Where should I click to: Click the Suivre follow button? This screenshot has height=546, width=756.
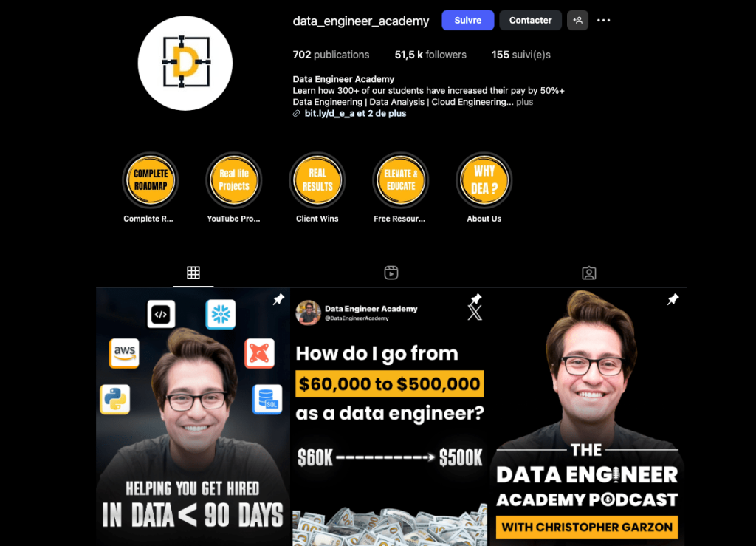point(467,20)
